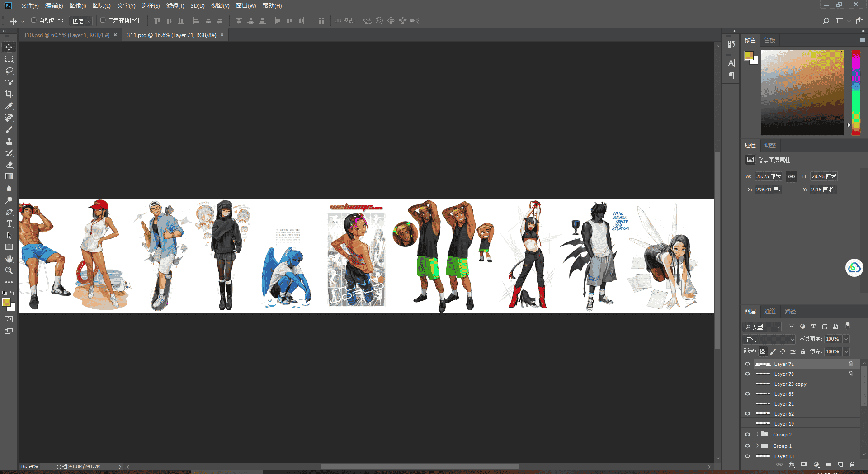Add a layer mask
Screen dimensions: 868x474
[803, 465]
